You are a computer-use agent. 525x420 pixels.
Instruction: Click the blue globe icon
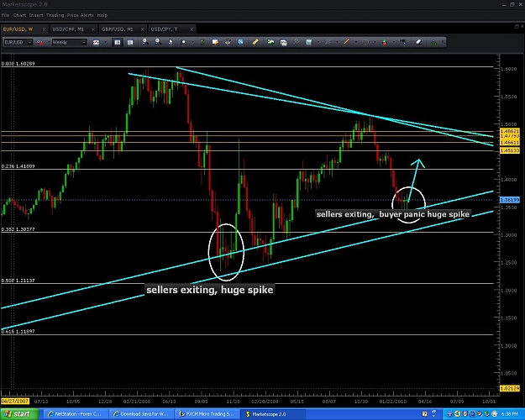[x=240, y=42]
